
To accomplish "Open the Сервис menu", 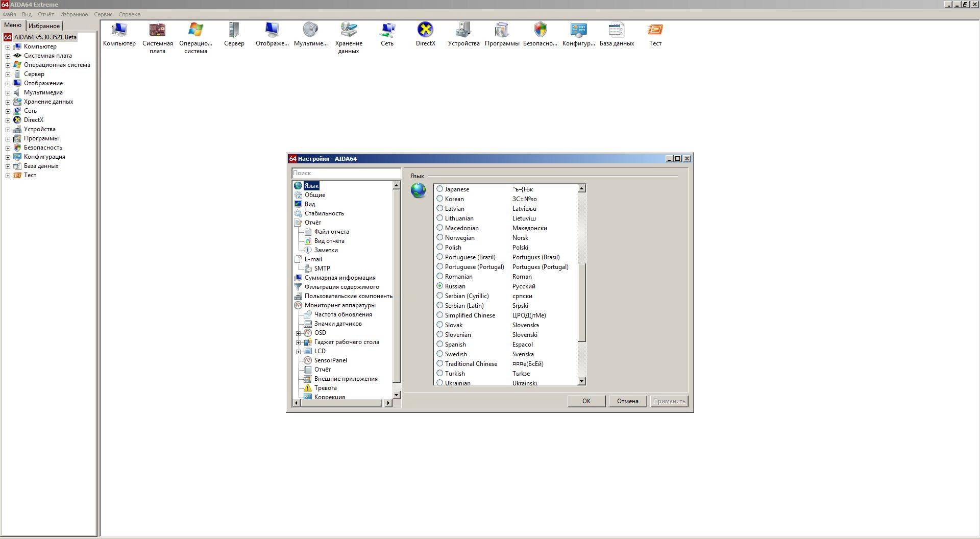I will point(103,14).
